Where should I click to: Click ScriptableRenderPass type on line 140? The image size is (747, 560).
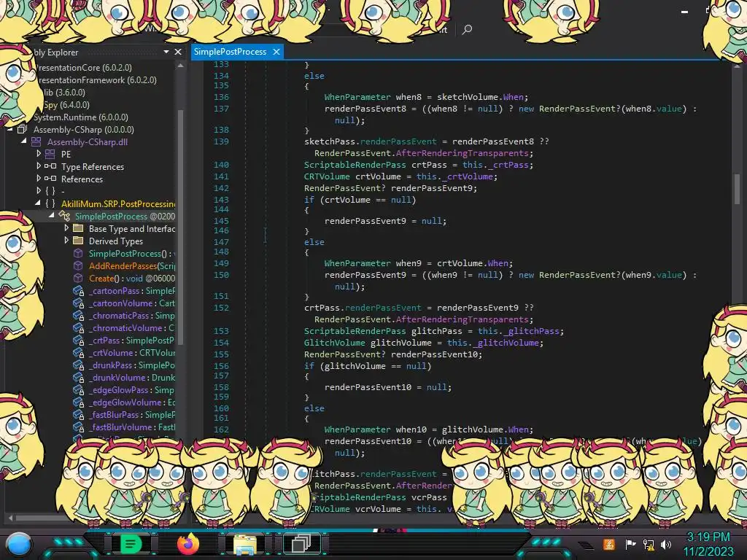pyautogui.click(x=355, y=165)
